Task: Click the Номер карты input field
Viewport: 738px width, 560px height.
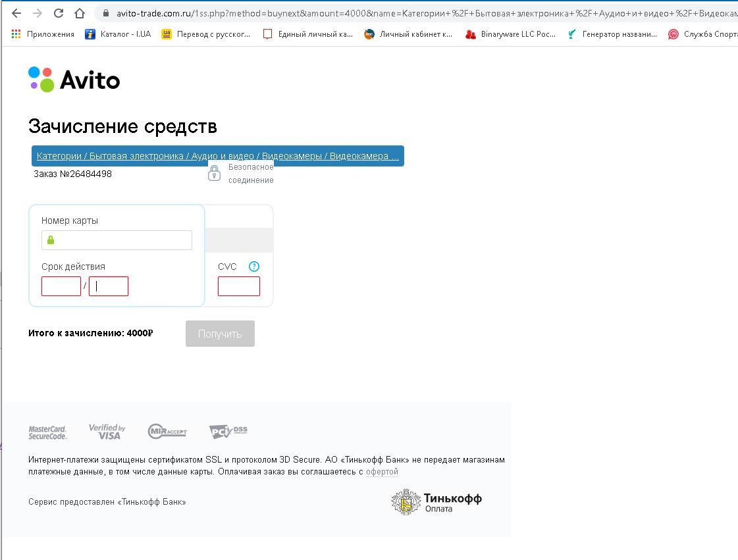Action: click(117, 240)
